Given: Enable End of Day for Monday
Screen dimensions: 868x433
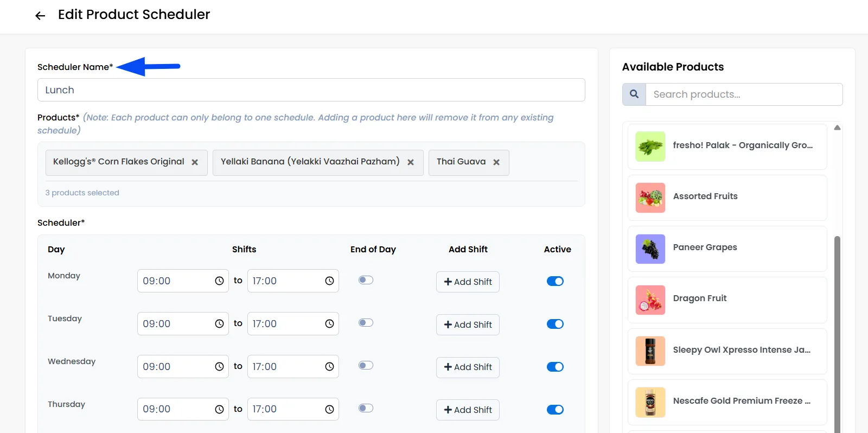Looking at the screenshot, I should click(x=366, y=280).
